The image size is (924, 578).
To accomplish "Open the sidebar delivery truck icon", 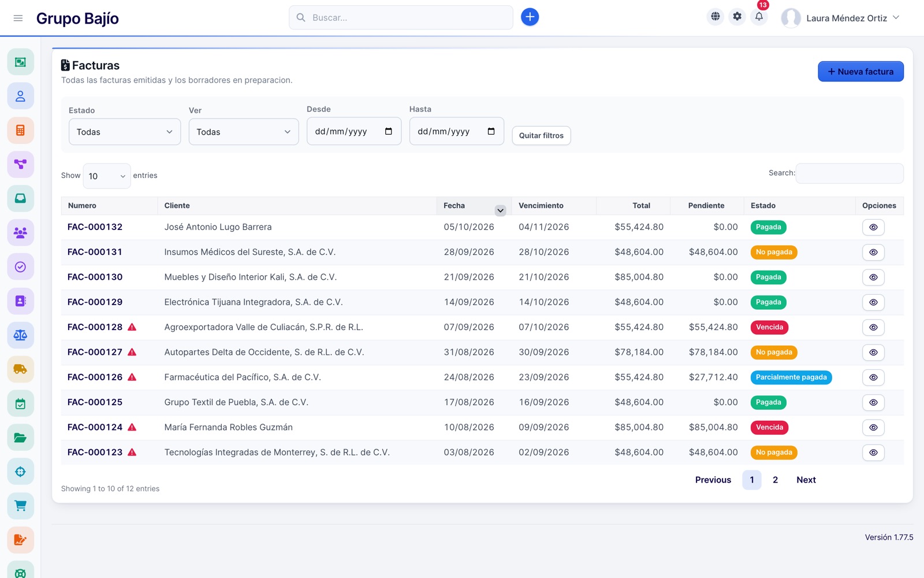I will point(20,369).
